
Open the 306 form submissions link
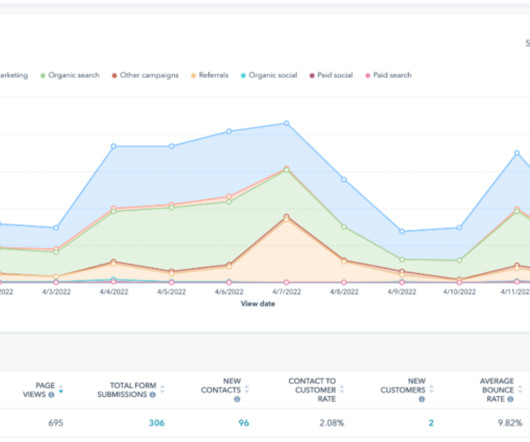(x=156, y=423)
